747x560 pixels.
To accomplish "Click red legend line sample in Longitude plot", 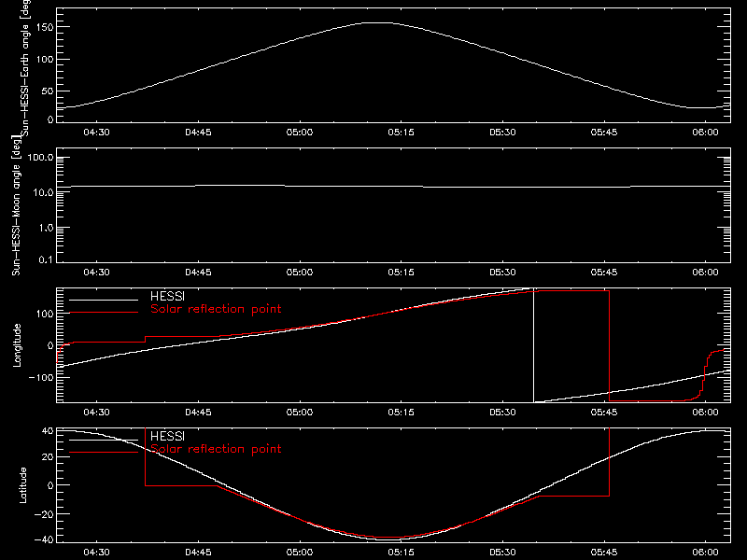I will point(104,313).
